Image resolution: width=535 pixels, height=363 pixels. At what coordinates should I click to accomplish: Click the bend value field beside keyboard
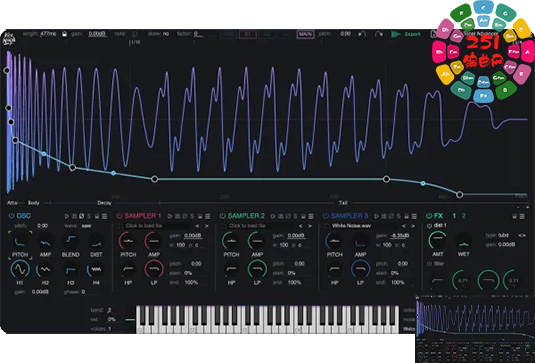tap(110, 310)
